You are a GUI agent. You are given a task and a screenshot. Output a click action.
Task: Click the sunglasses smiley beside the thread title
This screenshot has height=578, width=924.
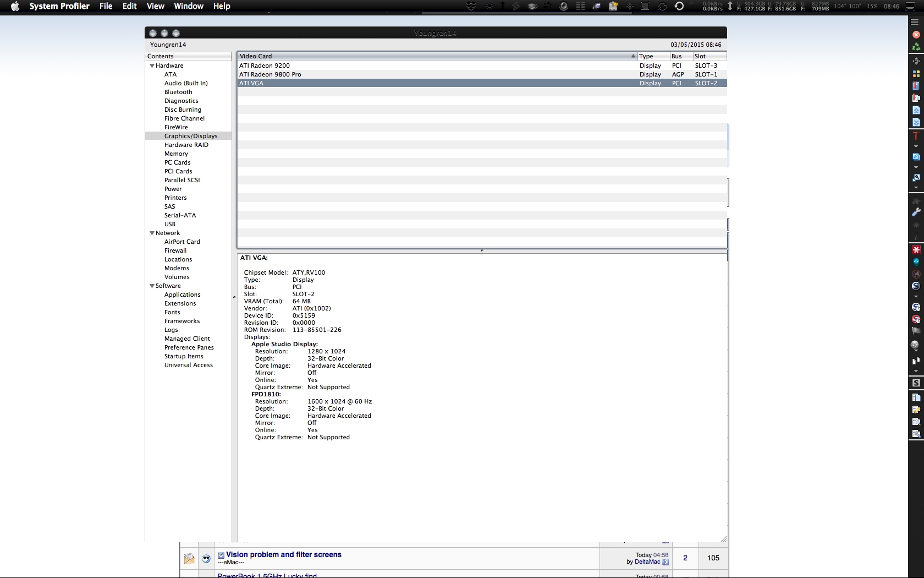pyautogui.click(x=205, y=558)
